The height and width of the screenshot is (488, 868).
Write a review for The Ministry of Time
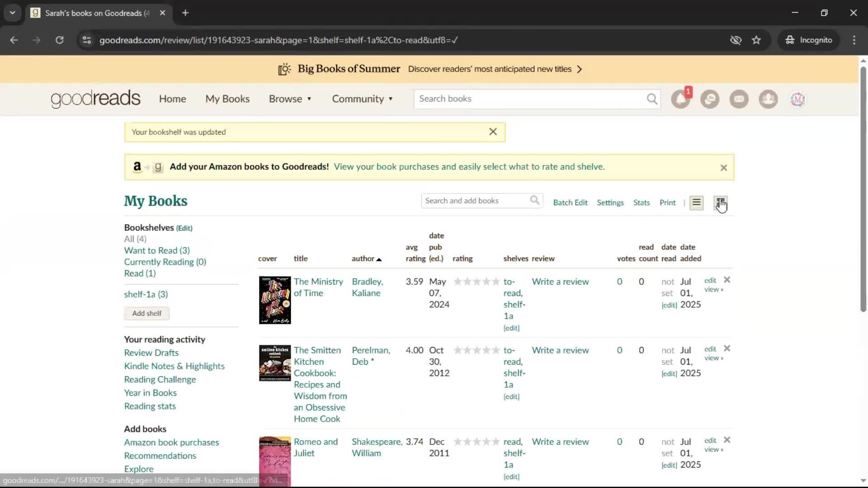(x=560, y=282)
